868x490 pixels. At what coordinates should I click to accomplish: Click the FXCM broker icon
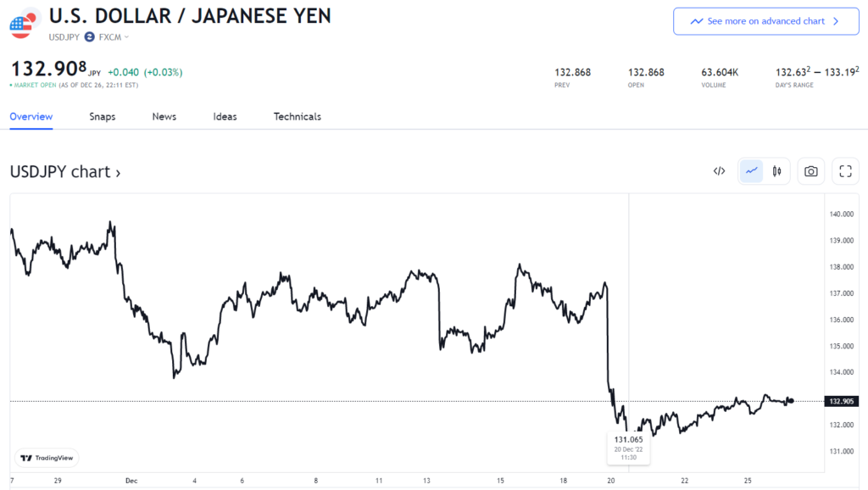pos(89,36)
